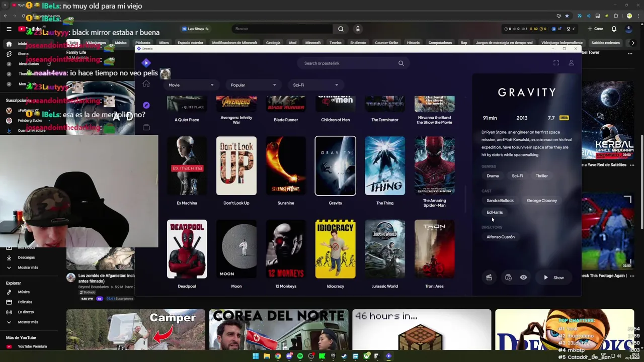Viewport: 644px width, 362px height.
Task: Mark Gravity as watched eye icon
Action: [x=523, y=278]
